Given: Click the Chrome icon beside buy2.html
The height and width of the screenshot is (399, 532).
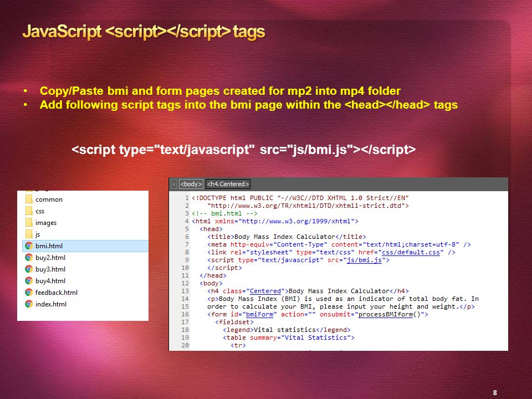Looking at the screenshot, I should 29,258.
